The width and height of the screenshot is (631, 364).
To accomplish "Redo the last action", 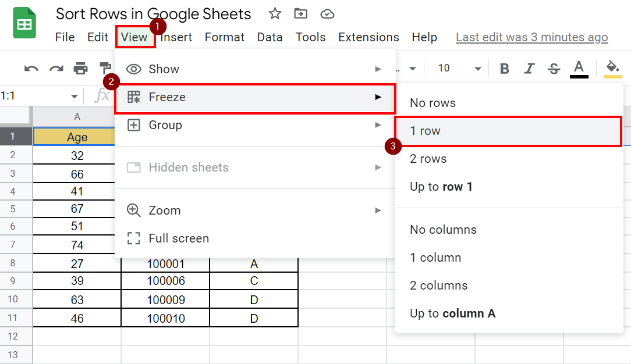I will [x=56, y=69].
